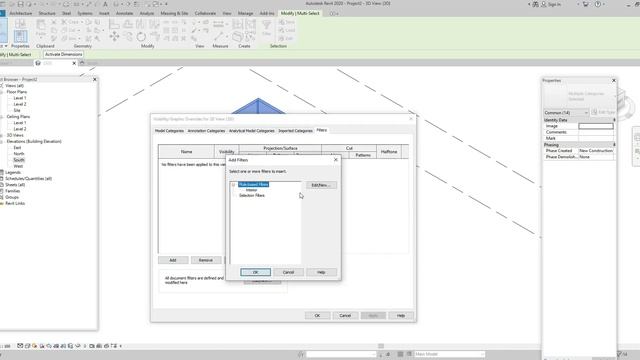Image resolution: width=640 pixels, height=360 pixels.
Task: Click Help in the Add Filters dialog
Action: tap(321, 272)
